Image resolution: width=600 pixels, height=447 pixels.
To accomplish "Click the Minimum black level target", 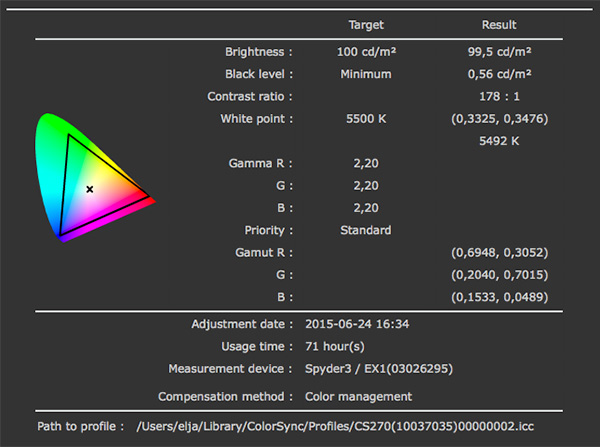I will pyautogui.click(x=366, y=74).
